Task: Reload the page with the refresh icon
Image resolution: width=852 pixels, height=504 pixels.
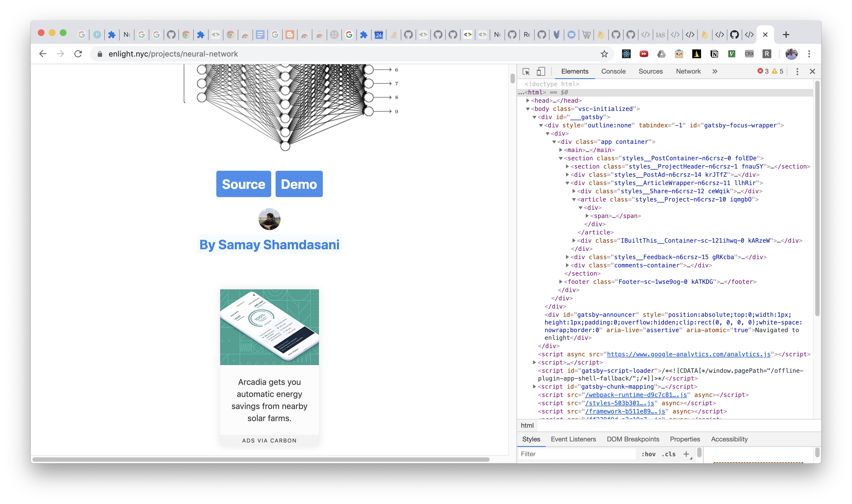Action: pos(78,54)
